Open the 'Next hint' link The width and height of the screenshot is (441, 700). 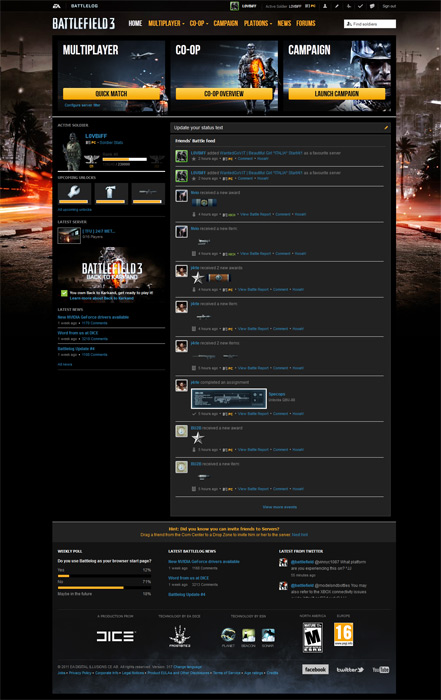coord(300,534)
